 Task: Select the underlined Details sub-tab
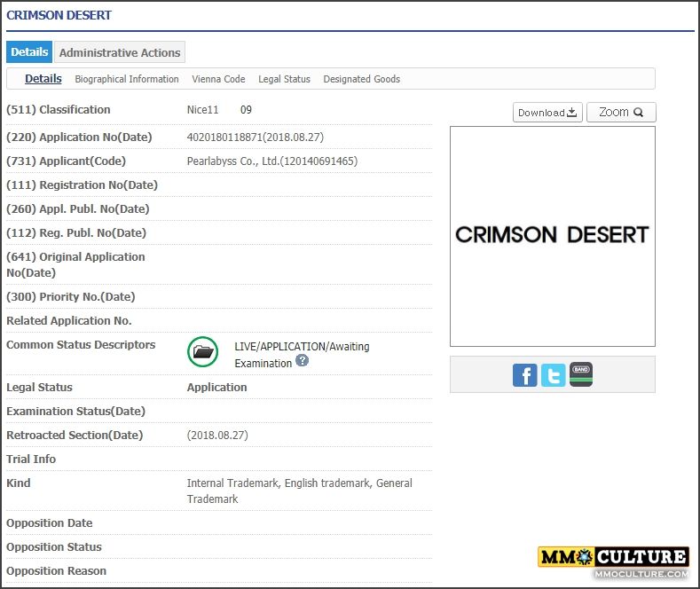click(43, 79)
